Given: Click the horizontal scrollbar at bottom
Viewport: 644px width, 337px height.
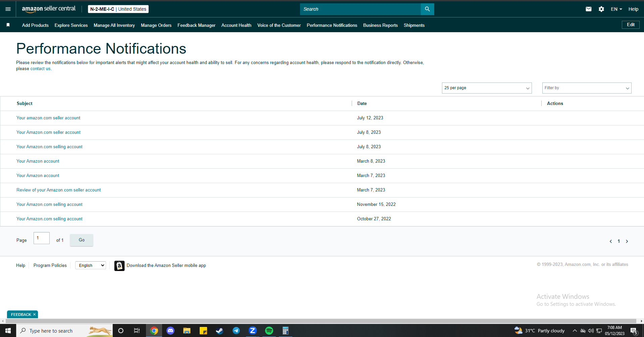Looking at the screenshot, I should (321, 321).
